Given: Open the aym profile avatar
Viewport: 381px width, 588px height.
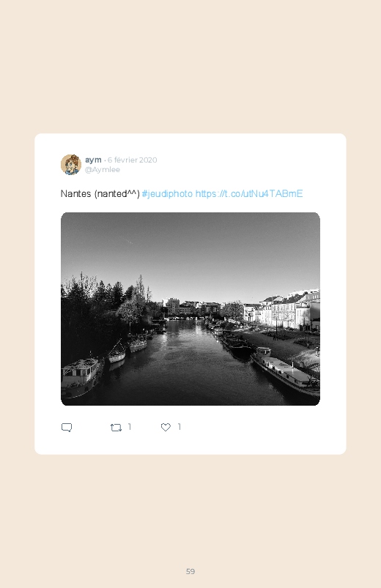Looking at the screenshot, I should coord(71,165).
